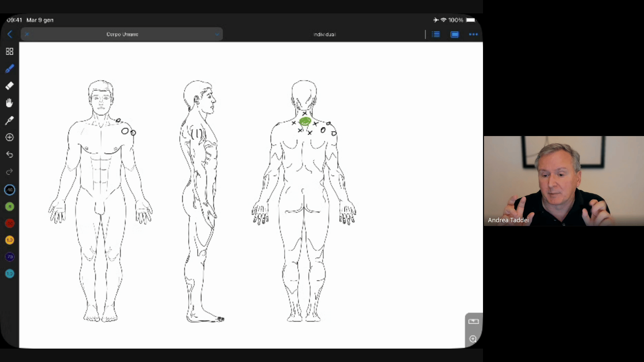The width and height of the screenshot is (644, 362).
Task: Pick the eyedropper tool
Action: 9,120
